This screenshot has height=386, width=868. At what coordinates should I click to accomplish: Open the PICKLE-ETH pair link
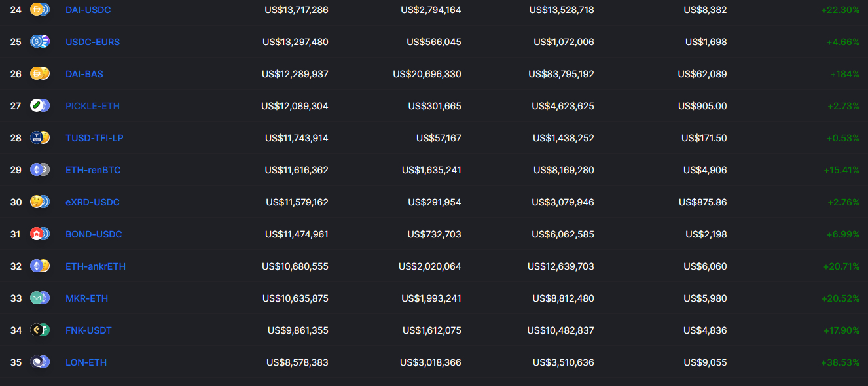(x=92, y=106)
